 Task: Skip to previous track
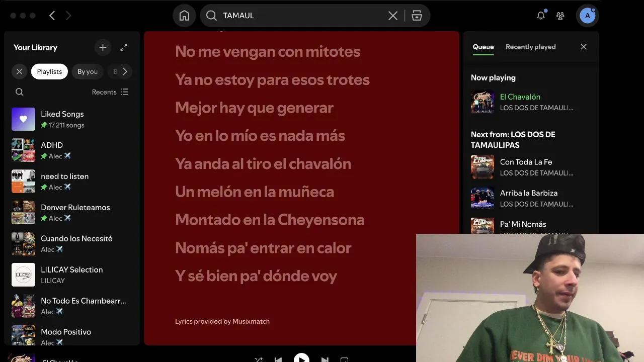(278, 359)
